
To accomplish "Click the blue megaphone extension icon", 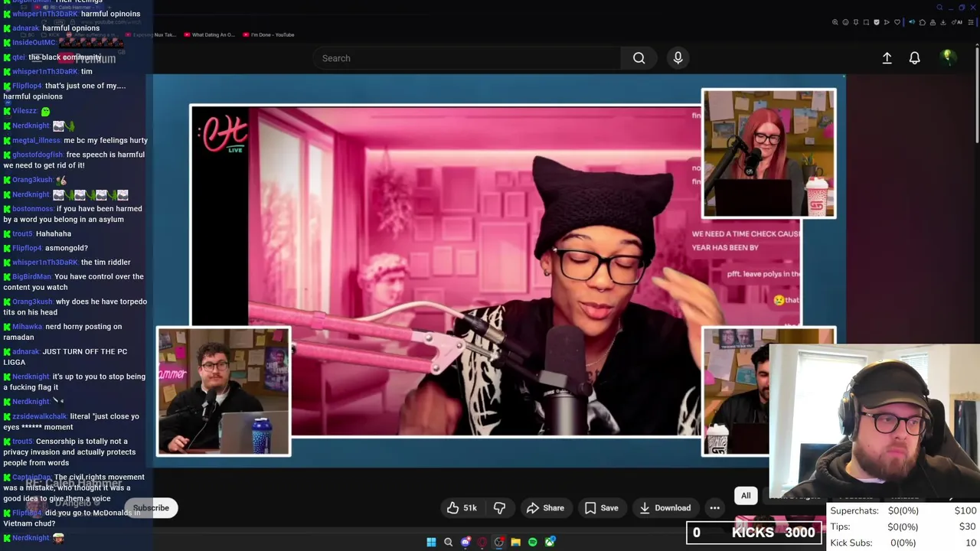I will [912, 22].
